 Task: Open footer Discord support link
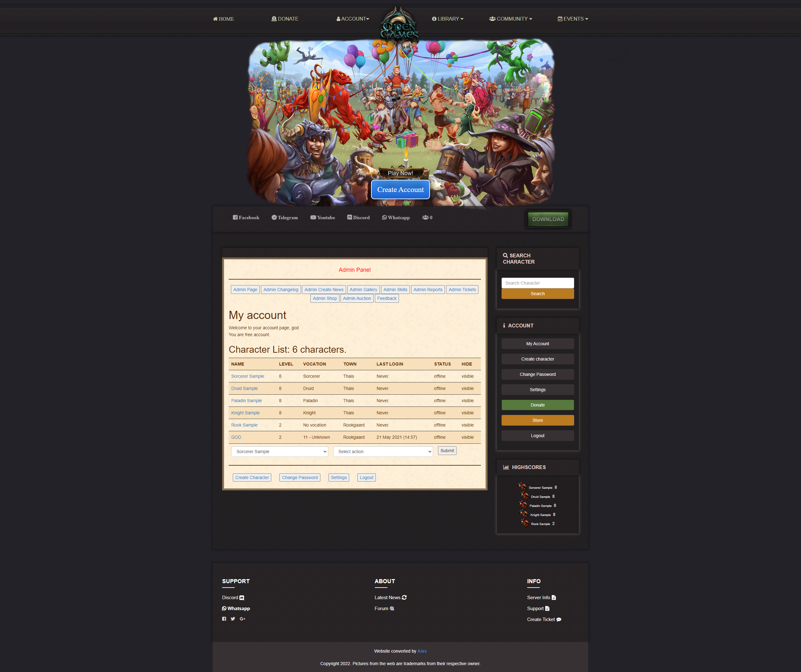(x=233, y=597)
